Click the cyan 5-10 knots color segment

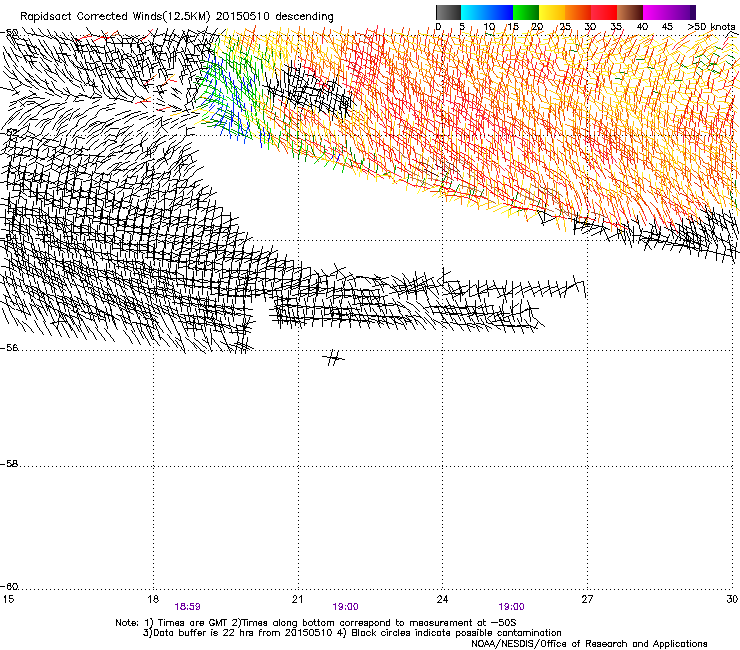coord(474,12)
